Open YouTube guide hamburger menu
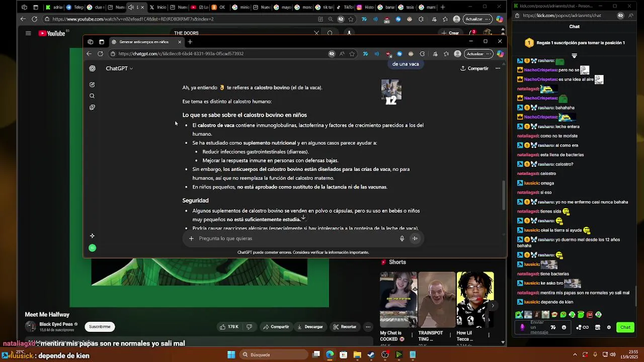The image size is (644, 362). 28,33
